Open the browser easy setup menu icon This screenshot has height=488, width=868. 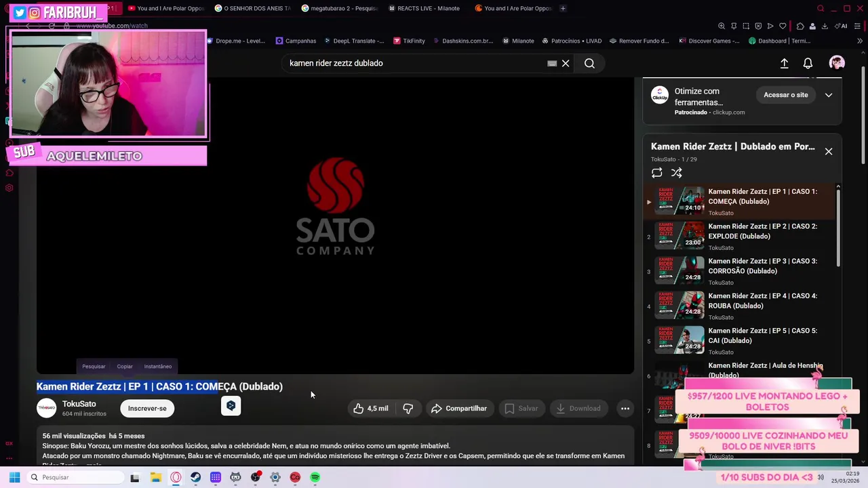[x=859, y=26]
